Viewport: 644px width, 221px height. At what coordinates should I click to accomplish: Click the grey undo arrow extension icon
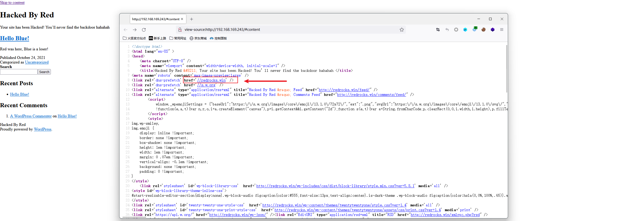coord(447,30)
